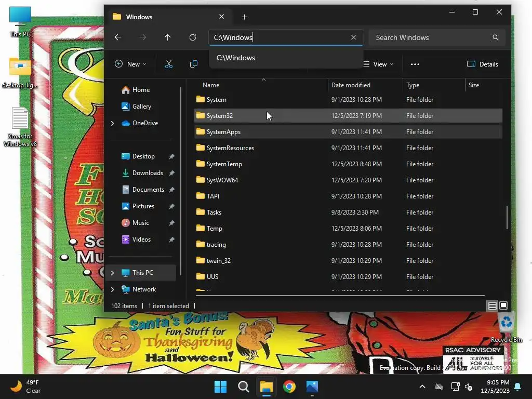The image size is (532, 399).
Task: Open pinned Music folder
Action: coord(140,223)
